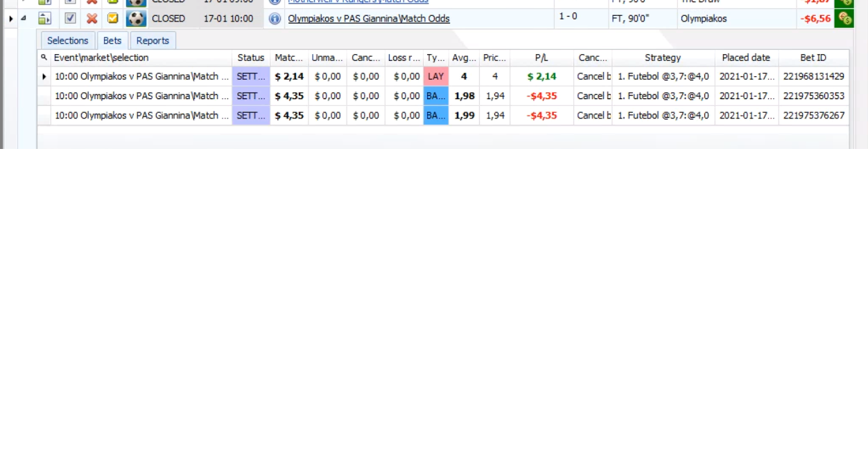
Task: Click the soccer ball icon in the Olympiakos row
Action: (x=136, y=19)
